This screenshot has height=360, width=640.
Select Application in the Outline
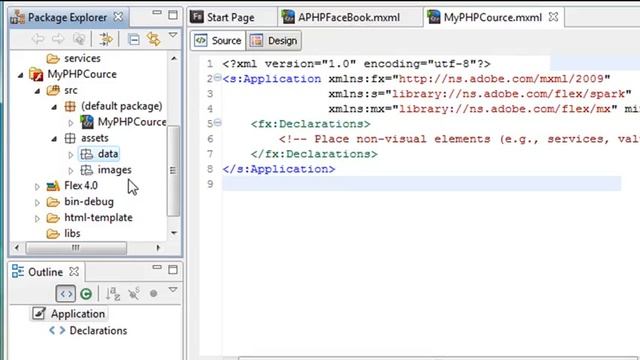pyautogui.click(x=78, y=314)
